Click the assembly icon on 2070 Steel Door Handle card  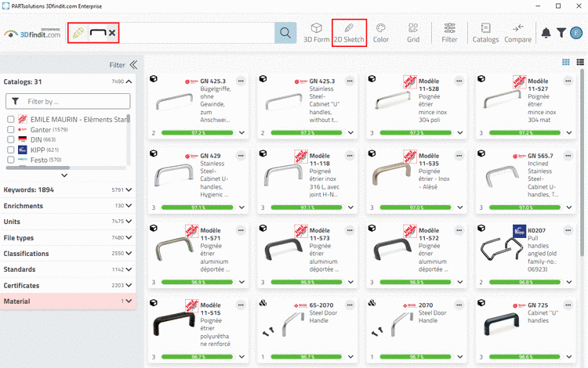pyautogui.click(x=372, y=303)
